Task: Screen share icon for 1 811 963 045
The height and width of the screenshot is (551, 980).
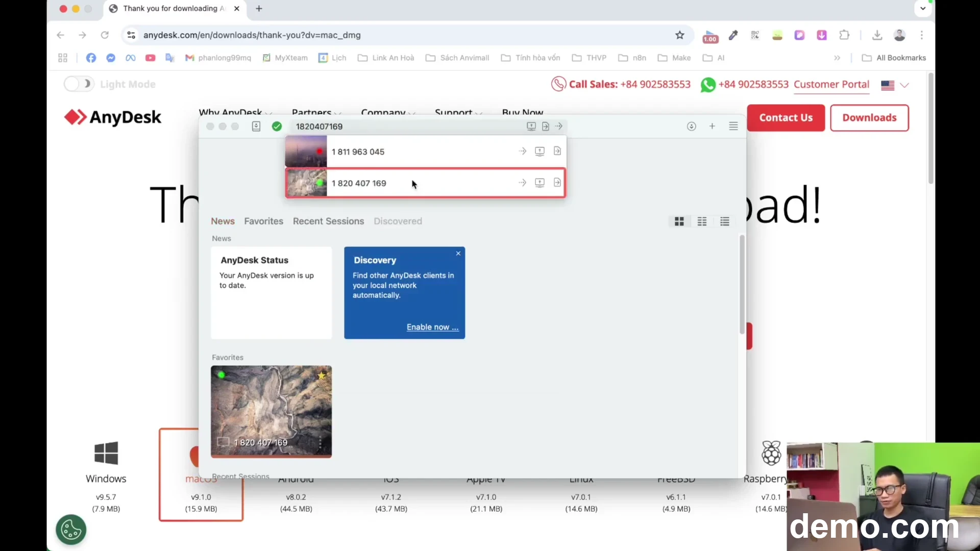Action: [540, 152]
